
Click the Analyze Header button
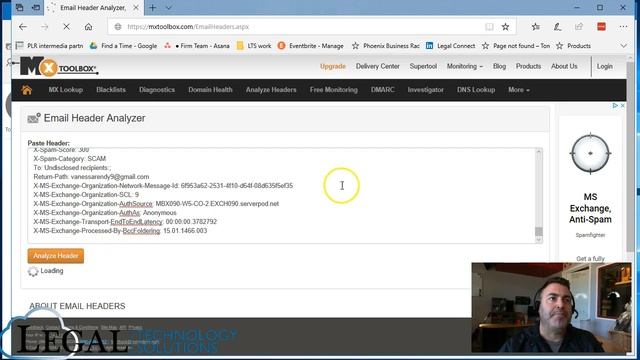(56, 256)
